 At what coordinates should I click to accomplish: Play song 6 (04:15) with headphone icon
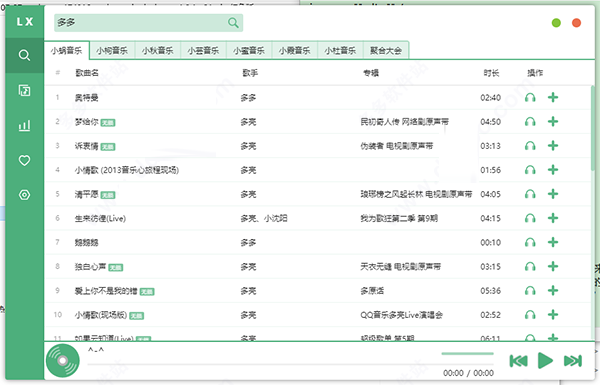530,218
